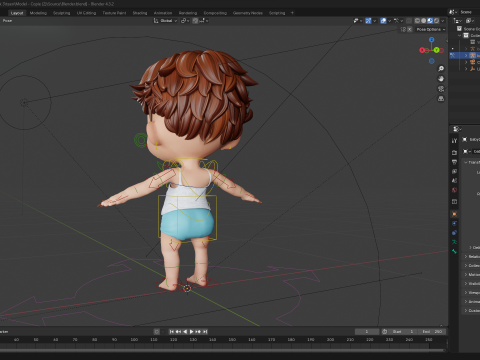Click the End frame field showing 250
Screen dimensions: 480x360
[x=432, y=332]
